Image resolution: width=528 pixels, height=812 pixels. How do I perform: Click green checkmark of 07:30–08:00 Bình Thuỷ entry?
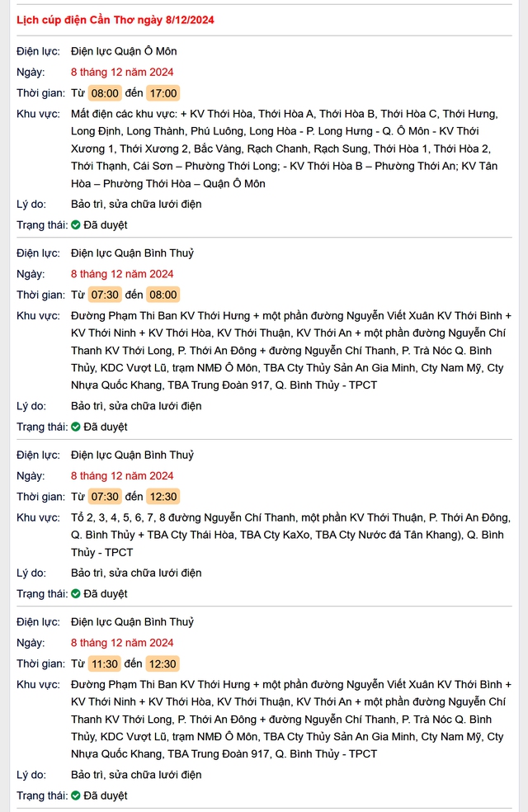(x=76, y=427)
